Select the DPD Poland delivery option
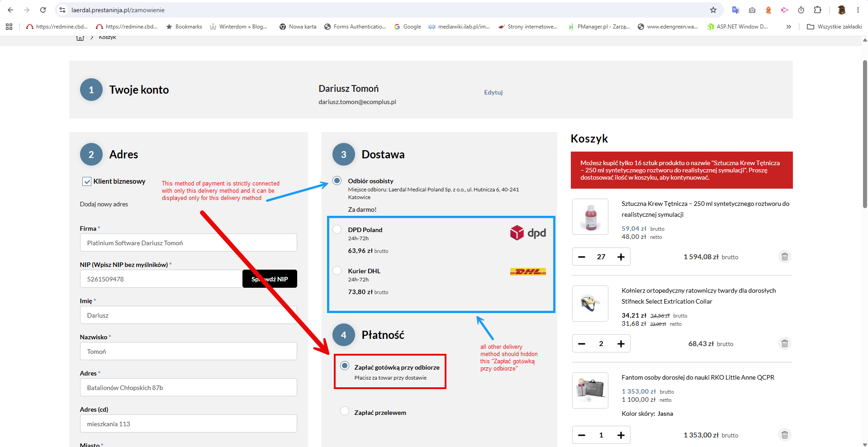Screen dimensions: 868x447 point(337,229)
